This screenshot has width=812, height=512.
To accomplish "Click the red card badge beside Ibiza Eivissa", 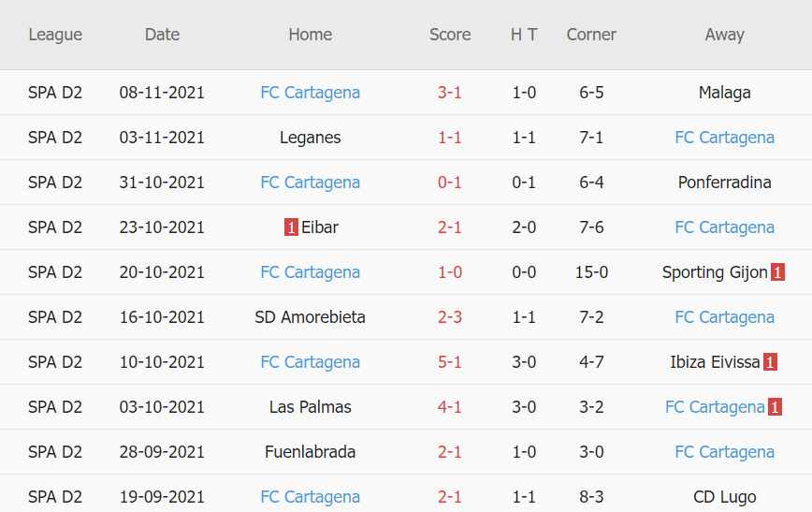I will point(770,362).
